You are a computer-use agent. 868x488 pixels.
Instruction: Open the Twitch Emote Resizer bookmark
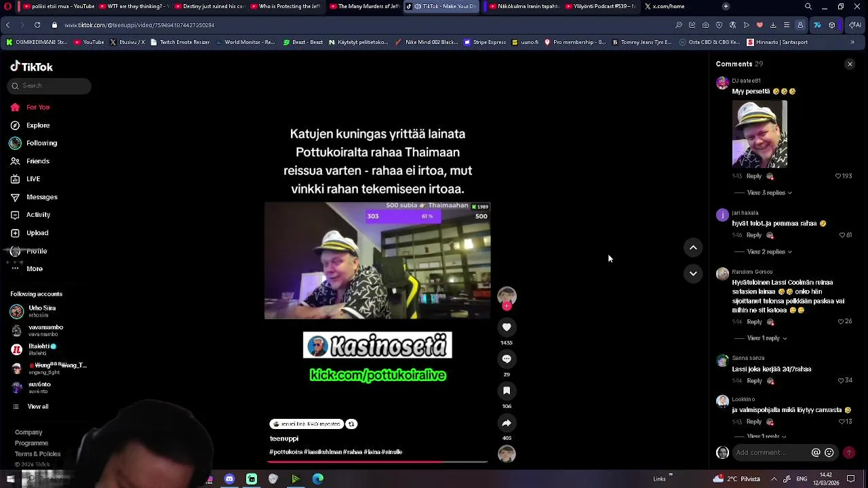(x=180, y=42)
